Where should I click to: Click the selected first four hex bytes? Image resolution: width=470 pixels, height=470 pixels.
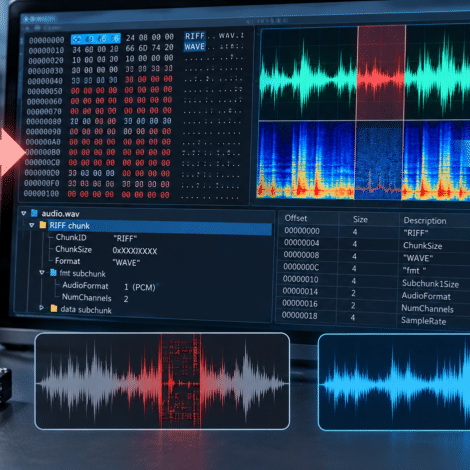click(x=96, y=39)
